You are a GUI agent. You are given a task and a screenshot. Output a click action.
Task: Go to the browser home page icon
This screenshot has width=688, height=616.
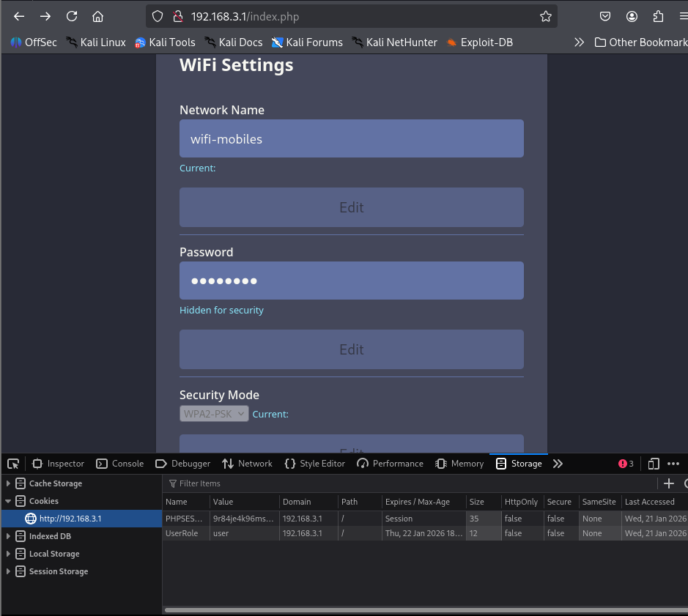pos(97,16)
